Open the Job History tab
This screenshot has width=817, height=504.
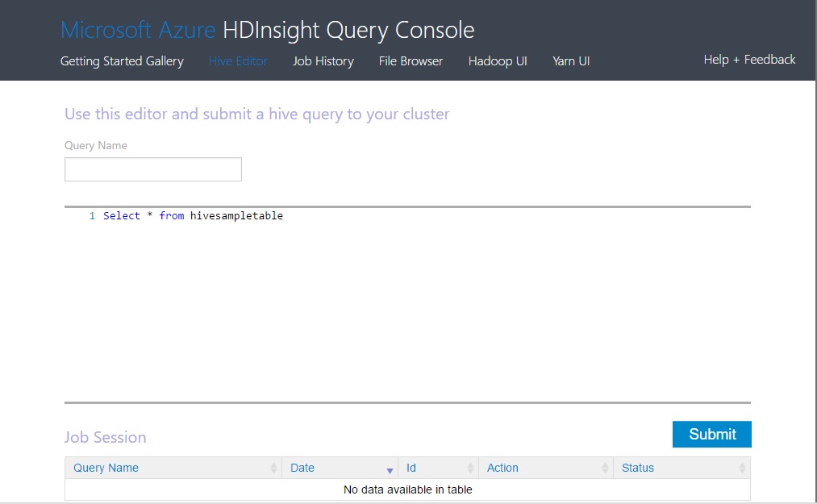[323, 61]
